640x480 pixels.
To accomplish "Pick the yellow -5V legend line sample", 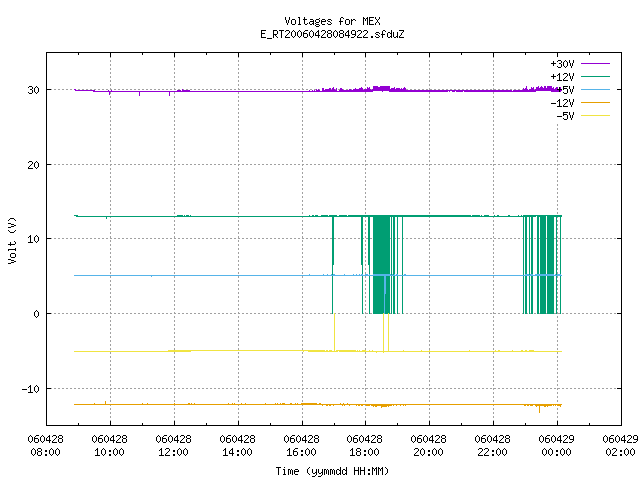I will [595, 116].
